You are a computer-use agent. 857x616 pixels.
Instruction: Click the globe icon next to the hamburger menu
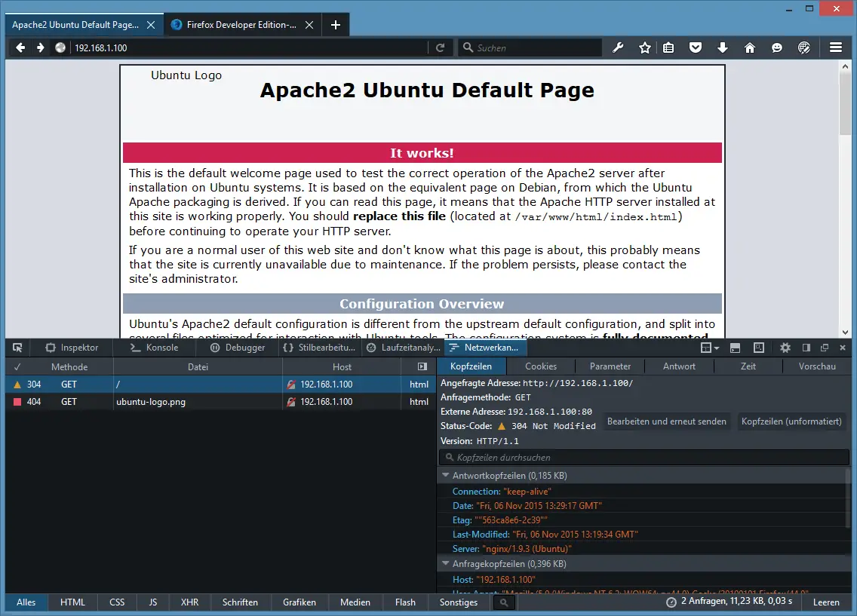(804, 48)
